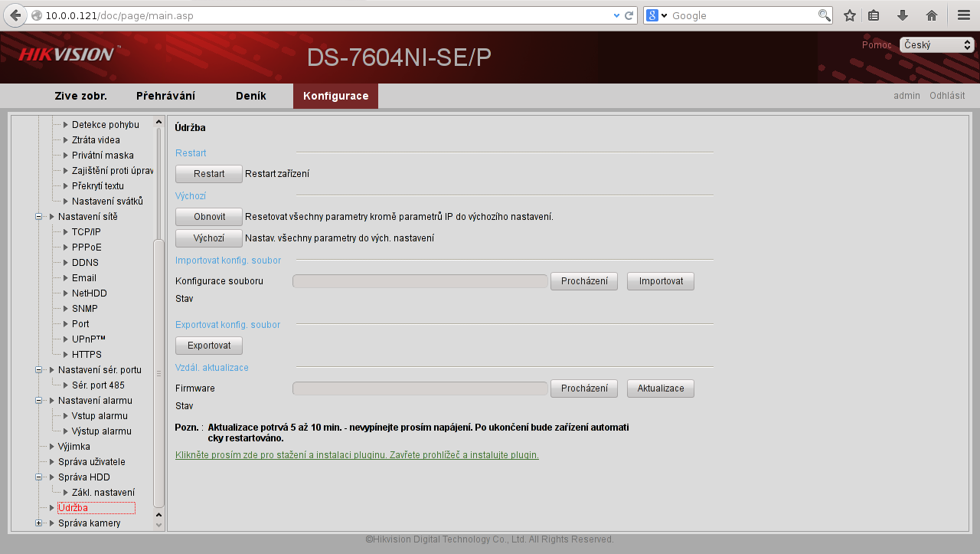
Task: Select Překrytí textu in the tree
Action: coord(98,186)
